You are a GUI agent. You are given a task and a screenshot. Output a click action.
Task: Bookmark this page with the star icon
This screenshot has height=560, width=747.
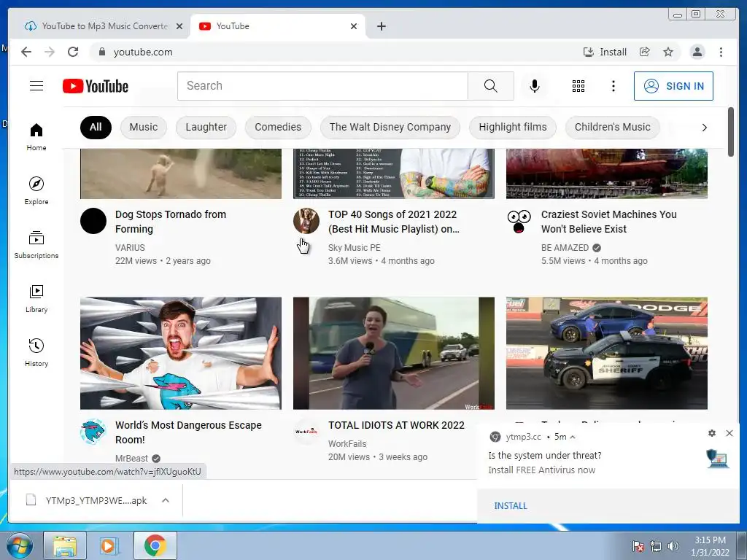(668, 52)
